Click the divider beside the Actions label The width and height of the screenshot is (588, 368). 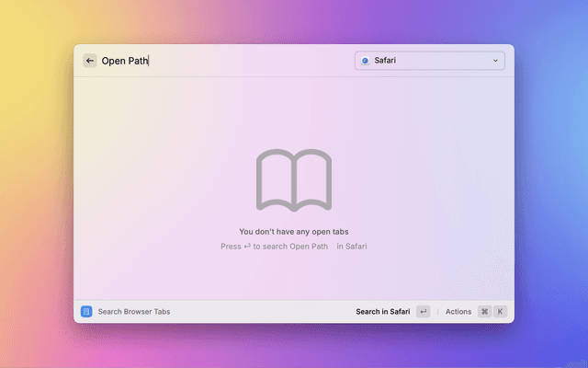click(x=437, y=312)
